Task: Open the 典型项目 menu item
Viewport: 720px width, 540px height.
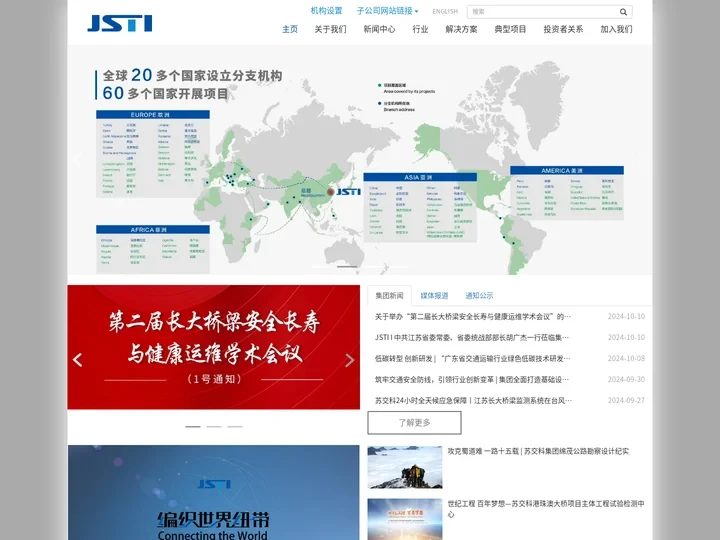Action: 510,29
